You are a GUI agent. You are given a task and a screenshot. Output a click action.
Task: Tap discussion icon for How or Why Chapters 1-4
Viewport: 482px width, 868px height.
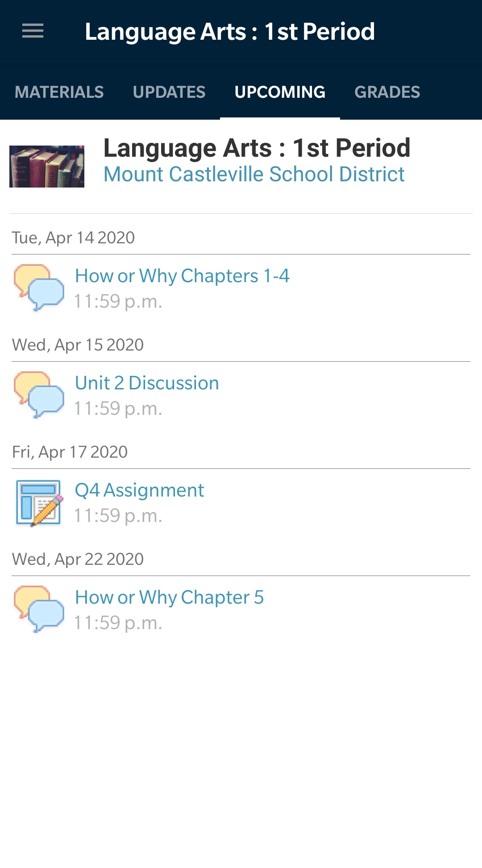click(x=39, y=288)
